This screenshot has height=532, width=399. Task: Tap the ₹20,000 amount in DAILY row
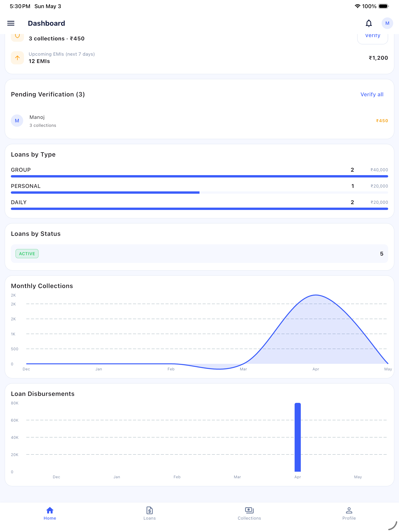pos(379,202)
